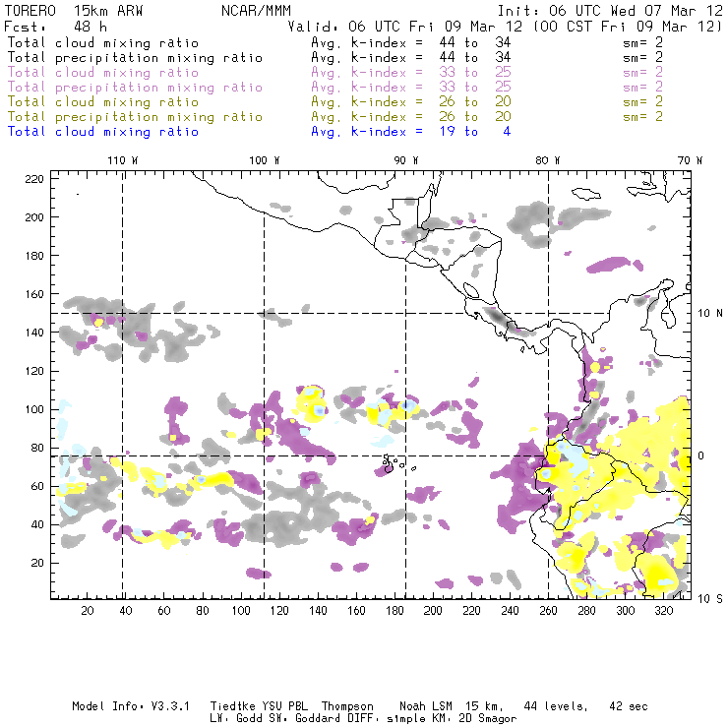This screenshot has height=728, width=728.
Task: Click 'Init: 06 UTC Wed 07 Mar 12' text
Action: (x=610, y=11)
